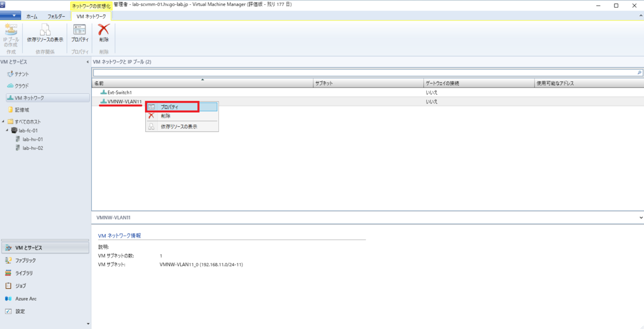
Task: Click the VMNW-VLAN11_0 (192.168.11.0/24-11) subnet text
Action: 202,265
